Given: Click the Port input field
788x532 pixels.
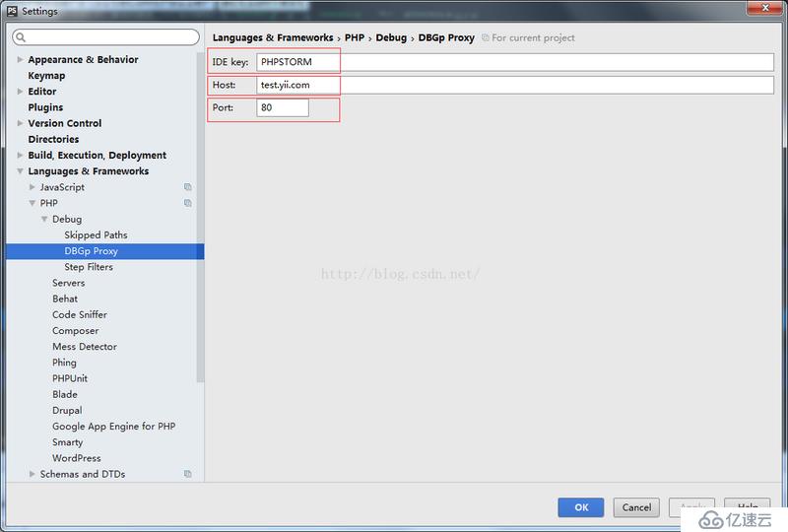Looking at the screenshot, I should click(x=283, y=107).
